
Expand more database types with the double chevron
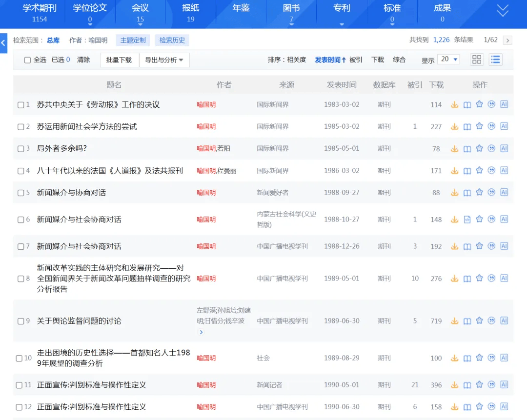coord(503,11)
